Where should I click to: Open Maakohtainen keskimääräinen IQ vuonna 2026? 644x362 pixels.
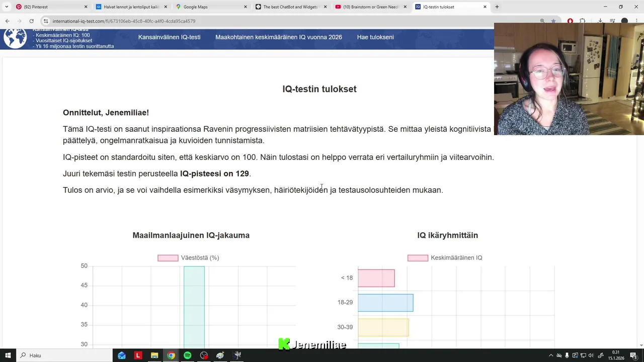point(279,37)
